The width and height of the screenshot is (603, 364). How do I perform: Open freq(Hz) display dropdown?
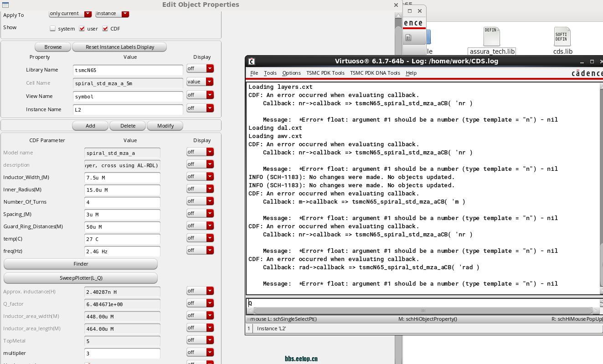coord(200,250)
